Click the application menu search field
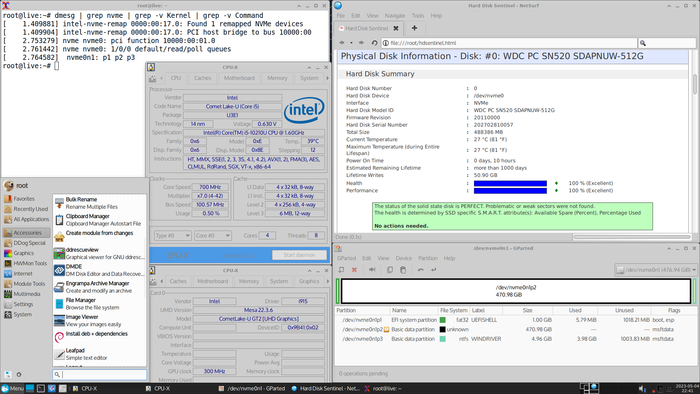 point(100,375)
